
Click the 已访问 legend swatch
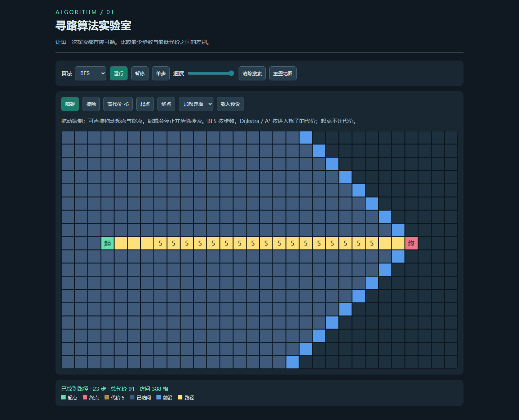point(132,398)
